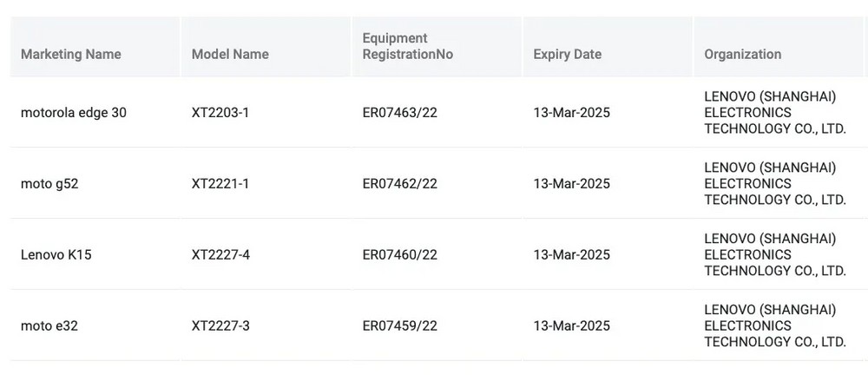Viewport: 868px width, 375px height.
Task: Click the expiry date for moto e32
Action: coord(572,326)
